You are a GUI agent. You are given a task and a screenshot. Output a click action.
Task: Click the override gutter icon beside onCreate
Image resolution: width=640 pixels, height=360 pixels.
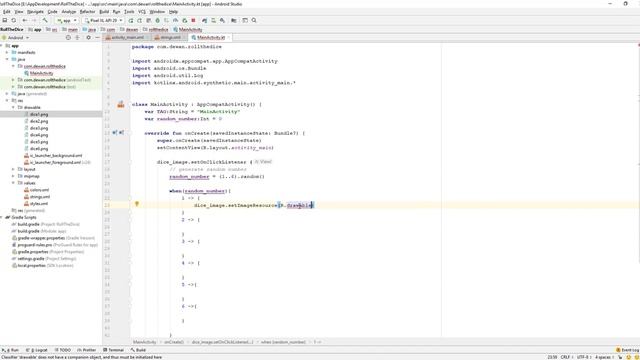(x=115, y=133)
